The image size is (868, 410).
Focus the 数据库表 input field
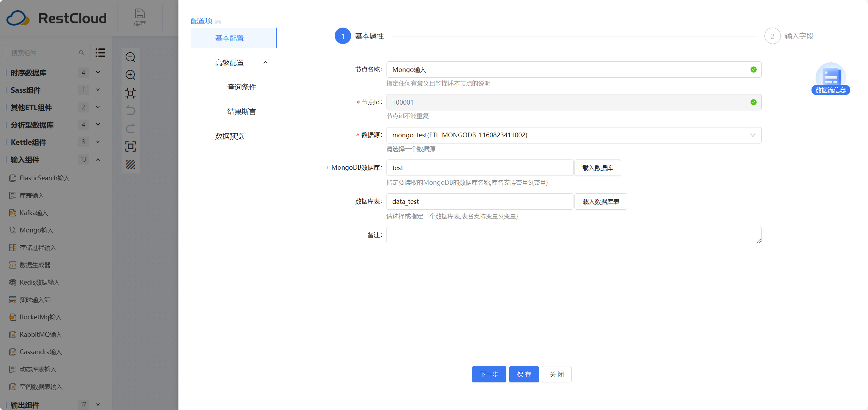click(480, 201)
